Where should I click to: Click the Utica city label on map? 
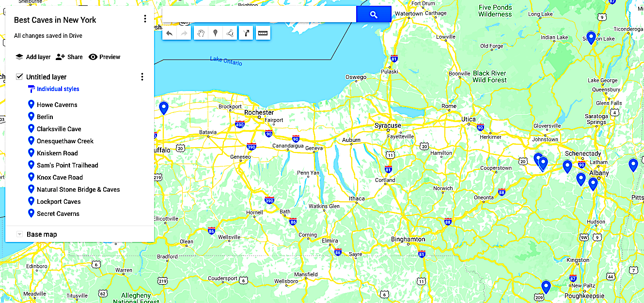(x=468, y=119)
